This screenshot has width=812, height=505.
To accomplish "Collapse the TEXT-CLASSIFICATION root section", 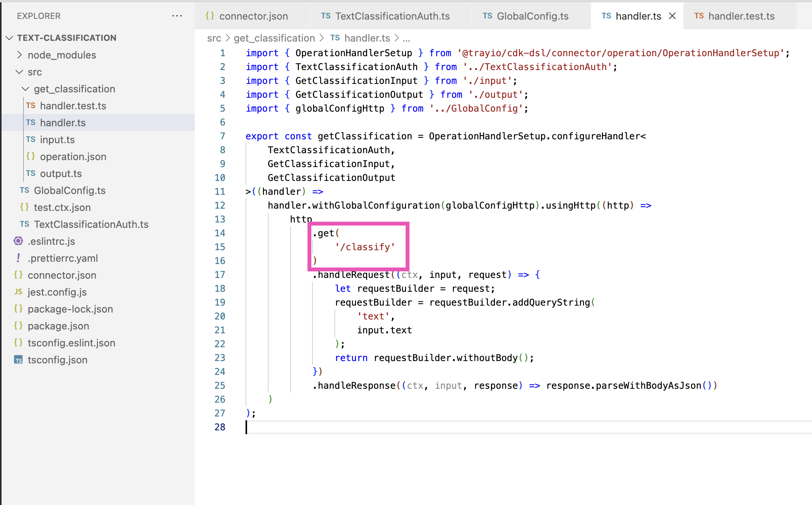I will (10, 38).
